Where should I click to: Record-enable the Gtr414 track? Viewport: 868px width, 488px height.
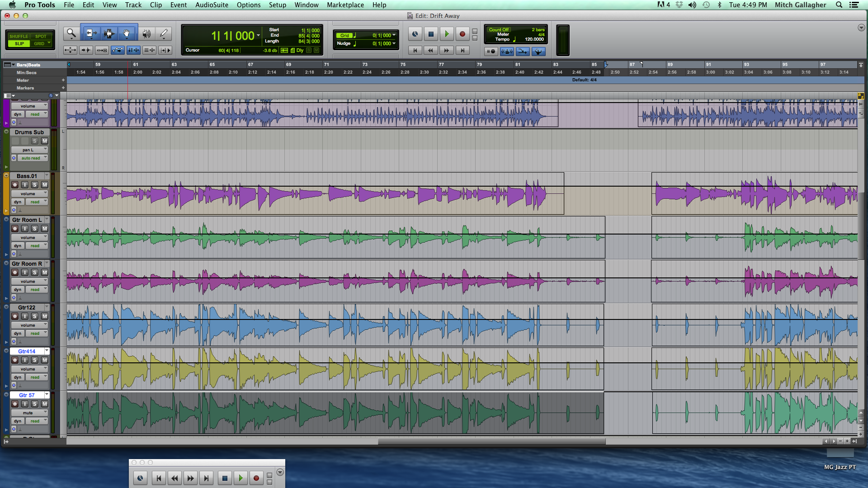point(14,360)
